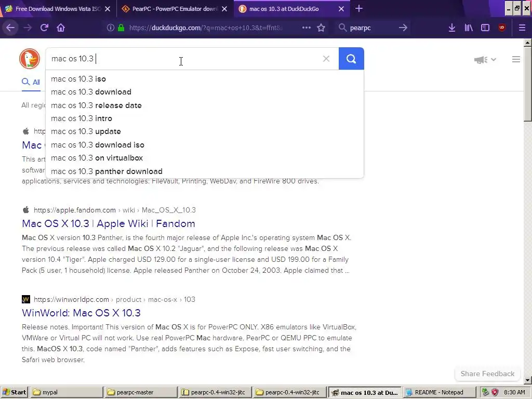Open the Firefox hamburger menu

(522, 28)
